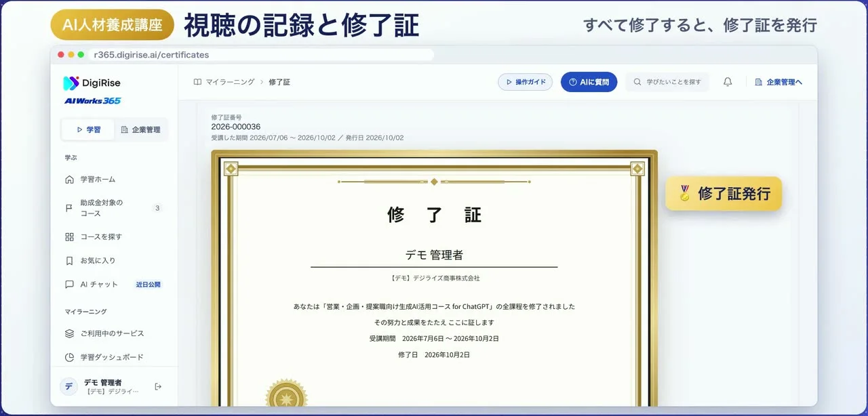Open 学習ホーム in the sidebar

pyautogui.click(x=114, y=180)
